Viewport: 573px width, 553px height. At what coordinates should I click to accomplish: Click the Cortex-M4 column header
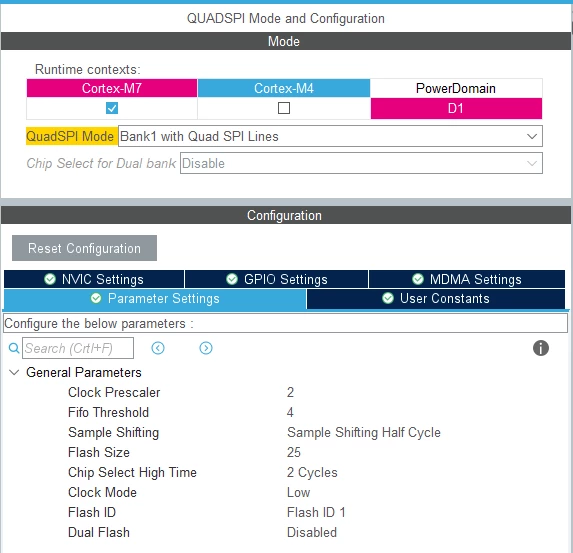tap(284, 88)
